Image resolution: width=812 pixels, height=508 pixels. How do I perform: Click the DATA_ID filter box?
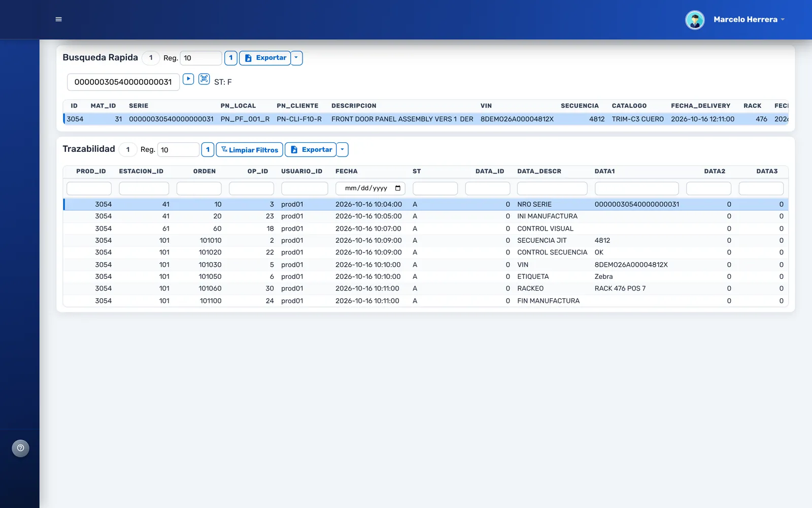click(488, 188)
